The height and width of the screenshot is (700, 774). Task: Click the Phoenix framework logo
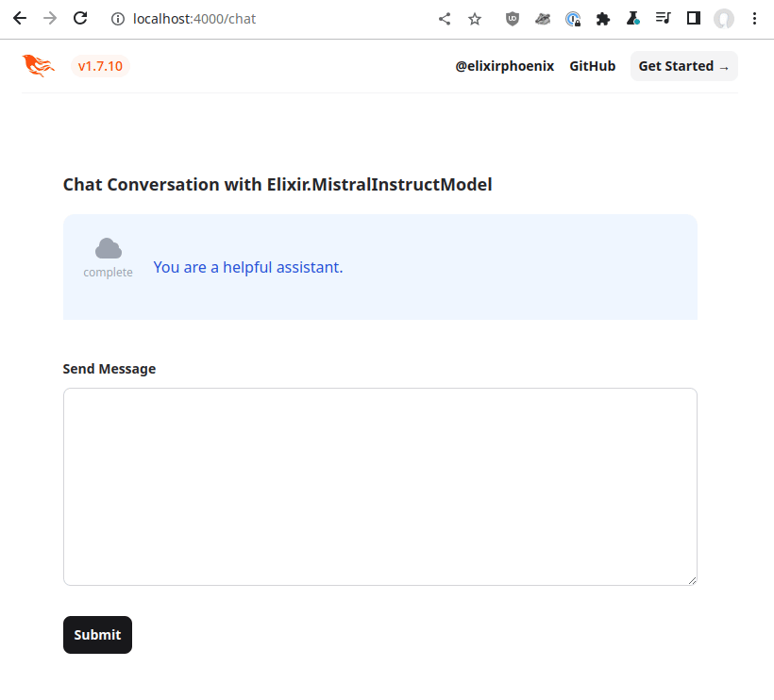[x=39, y=66]
